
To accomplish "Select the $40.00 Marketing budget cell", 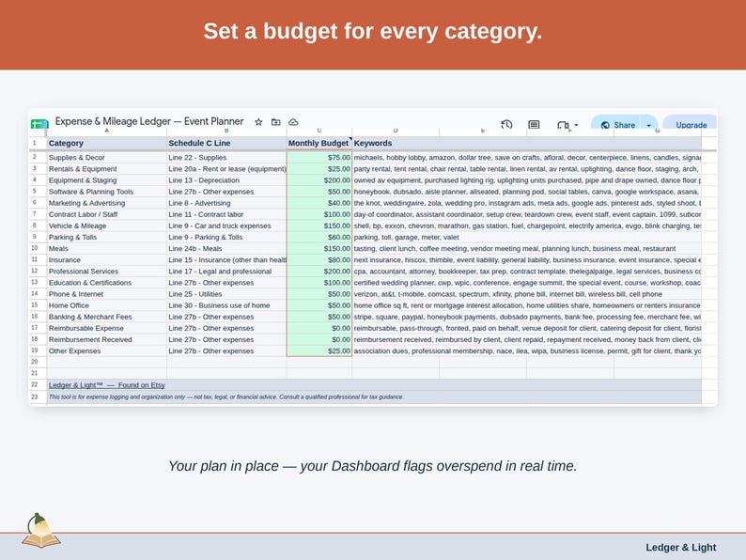I will [319, 203].
